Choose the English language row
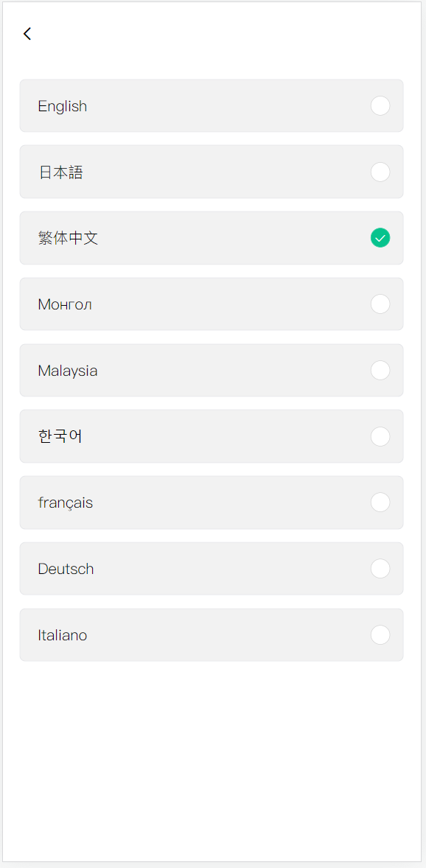 click(x=212, y=105)
